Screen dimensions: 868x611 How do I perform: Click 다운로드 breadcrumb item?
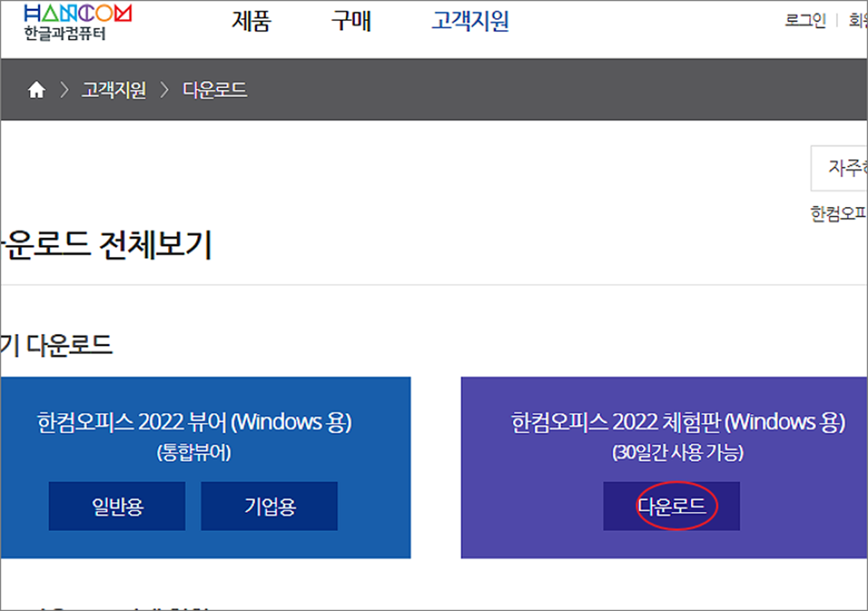pyautogui.click(x=215, y=90)
